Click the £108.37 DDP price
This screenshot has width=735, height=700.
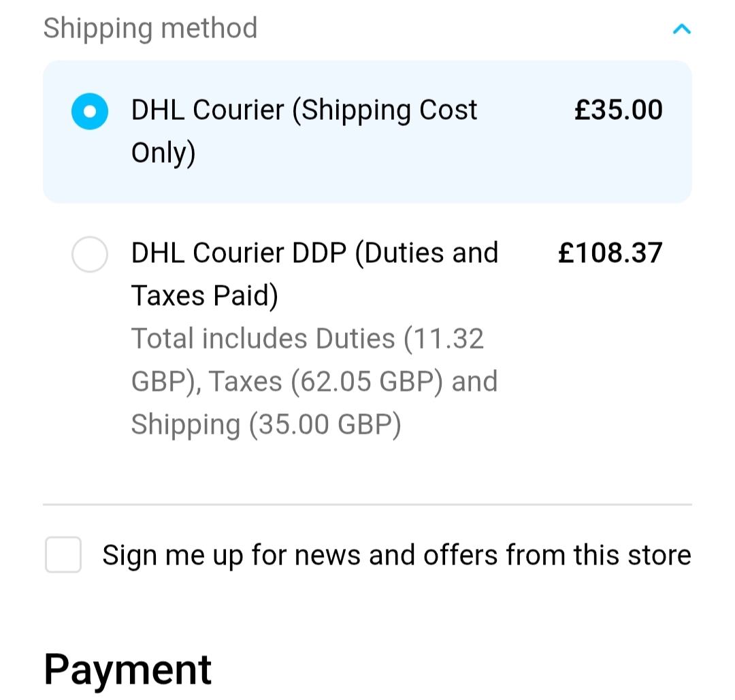[x=610, y=253]
